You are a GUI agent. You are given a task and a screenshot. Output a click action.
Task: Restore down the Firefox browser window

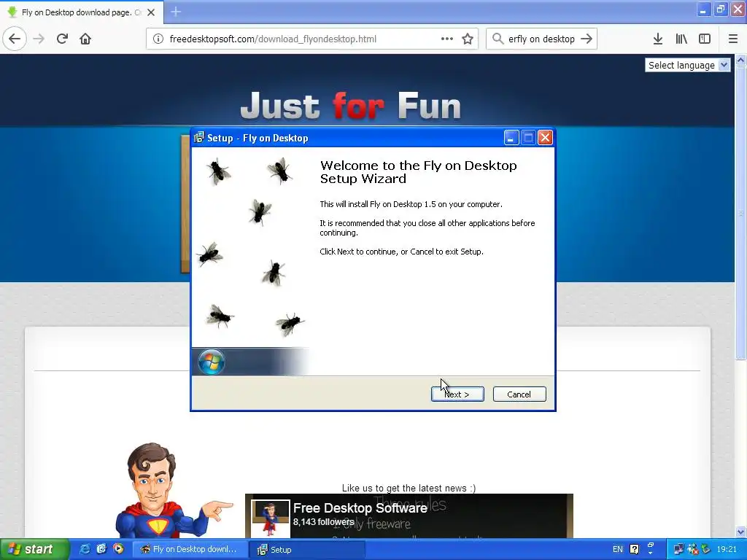pos(721,9)
